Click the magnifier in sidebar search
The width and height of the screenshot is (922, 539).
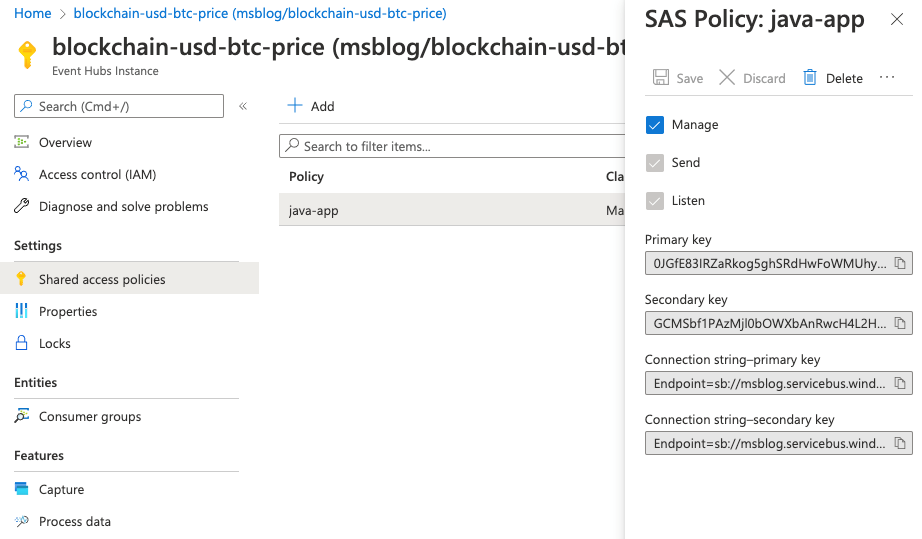[x=26, y=106]
